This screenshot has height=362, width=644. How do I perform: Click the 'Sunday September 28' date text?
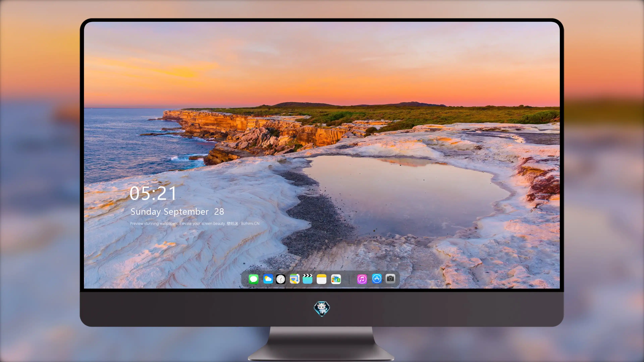177,212
